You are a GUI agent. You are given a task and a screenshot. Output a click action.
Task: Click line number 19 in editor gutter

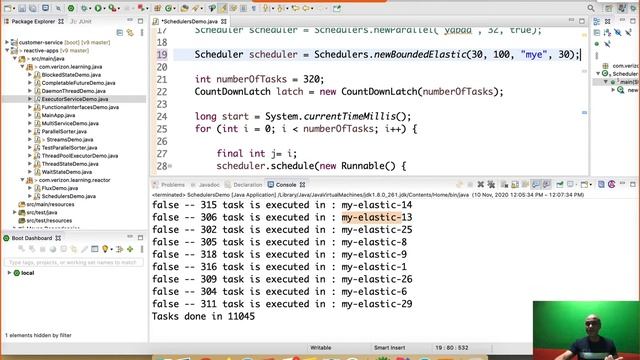(162, 54)
